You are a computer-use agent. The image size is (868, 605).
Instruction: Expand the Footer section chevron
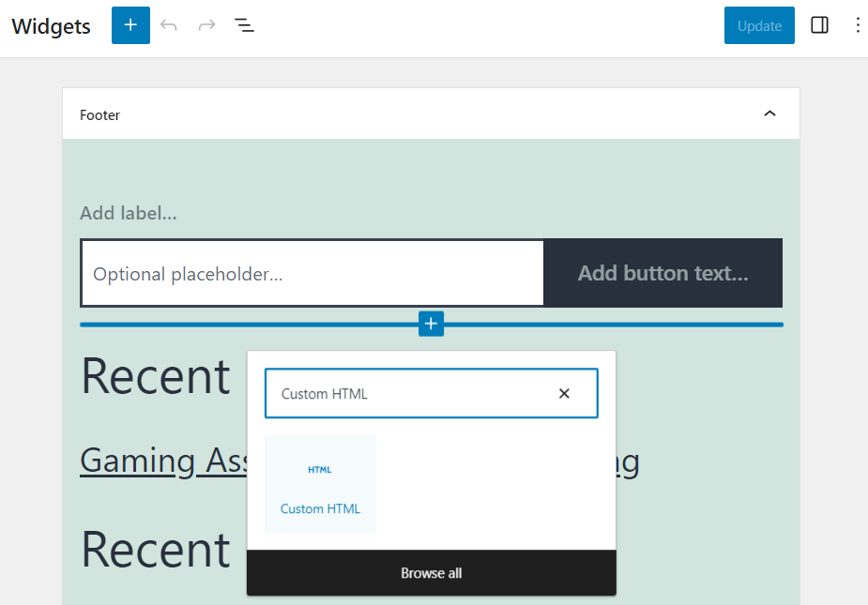pyautogui.click(x=769, y=113)
